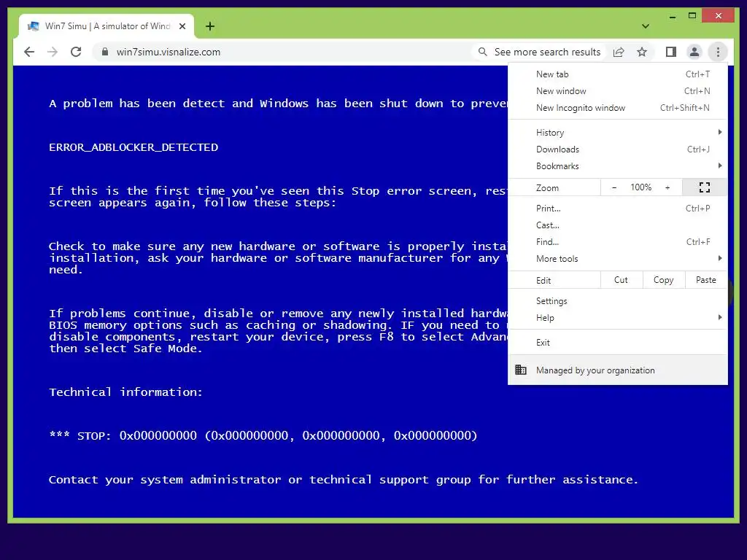Click the *** STOP: 0x000000000 line
Image resolution: width=747 pixels, height=560 pixels.
(263, 436)
